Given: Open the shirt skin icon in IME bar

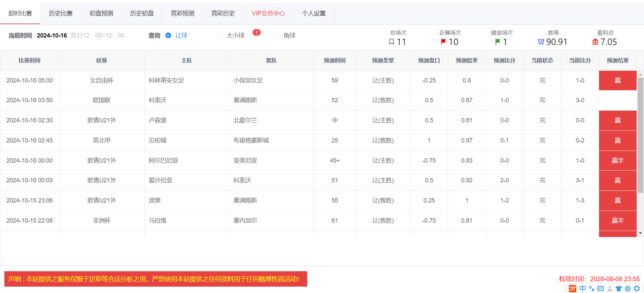Looking at the screenshot, I should [619, 289].
